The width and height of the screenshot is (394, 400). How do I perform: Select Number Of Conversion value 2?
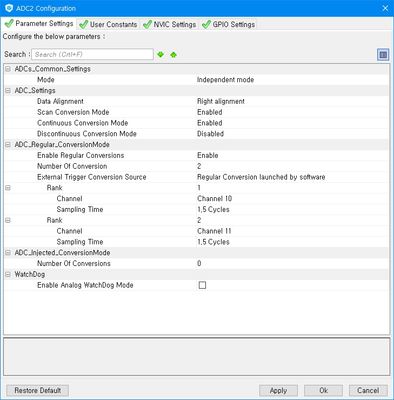click(199, 166)
